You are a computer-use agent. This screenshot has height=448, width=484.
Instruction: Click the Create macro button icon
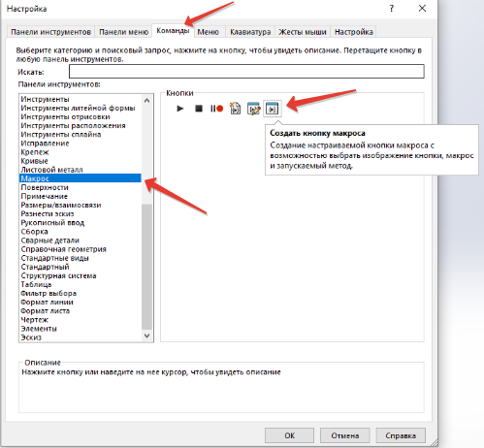pyautogui.click(x=272, y=109)
